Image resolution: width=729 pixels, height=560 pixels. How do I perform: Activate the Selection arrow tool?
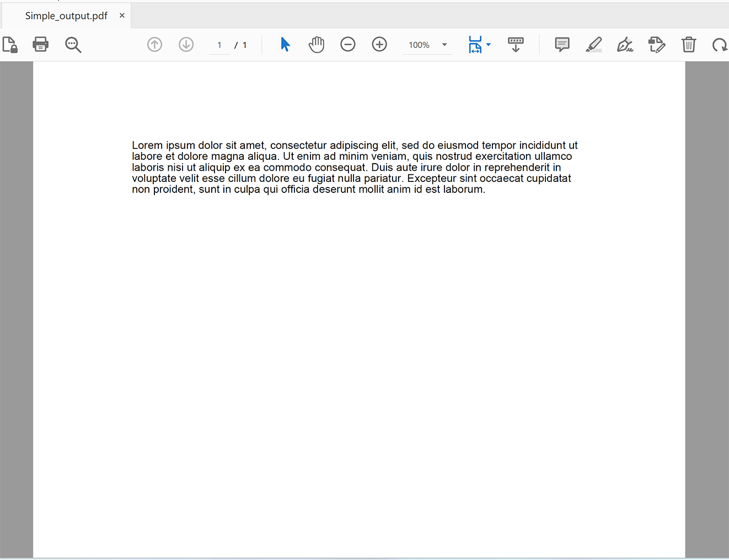[285, 45]
